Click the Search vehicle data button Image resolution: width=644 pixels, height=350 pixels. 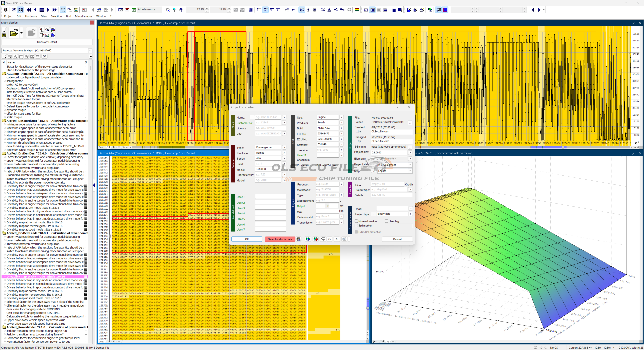click(x=280, y=239)
